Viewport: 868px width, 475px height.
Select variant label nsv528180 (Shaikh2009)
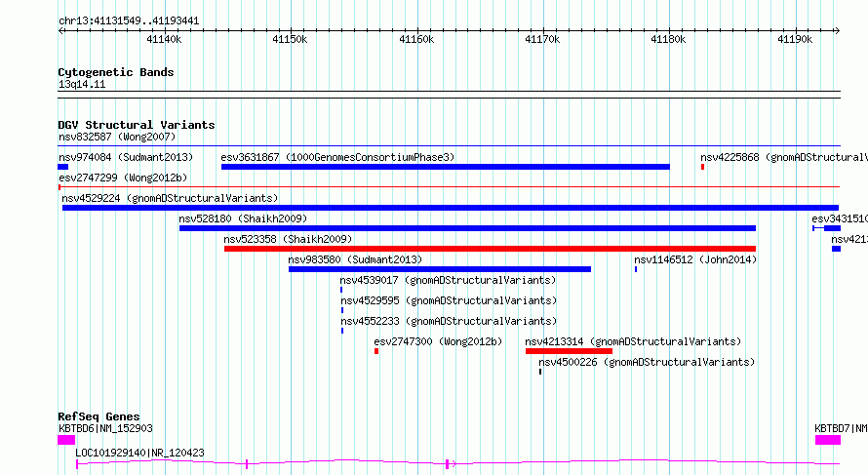243,218
